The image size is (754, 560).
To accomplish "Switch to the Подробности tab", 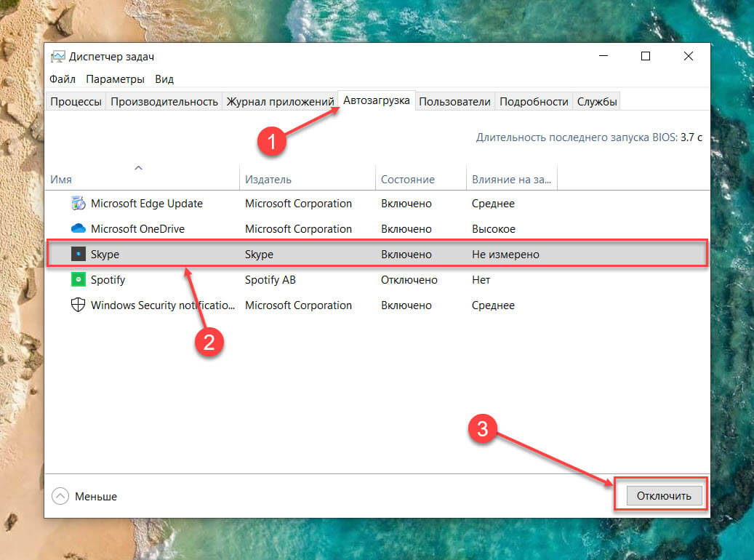I will (534, 102).
